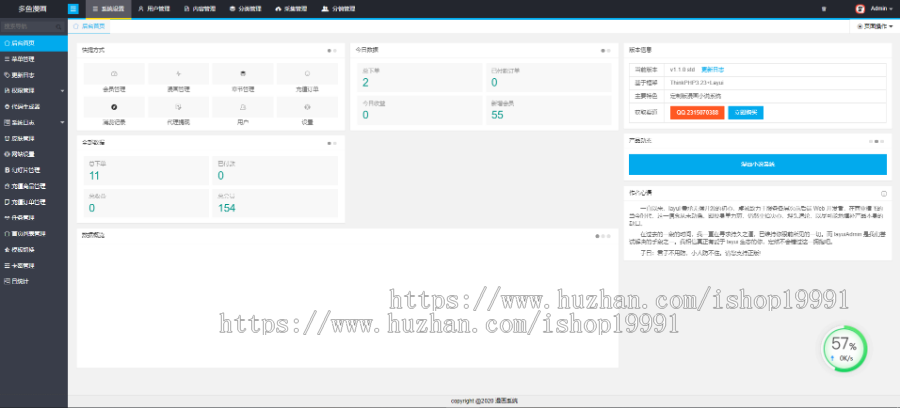Click the edit-note icon shortcut for 代理提现
This screenshot has height=408, width=900.
click(x=179, y=107)
